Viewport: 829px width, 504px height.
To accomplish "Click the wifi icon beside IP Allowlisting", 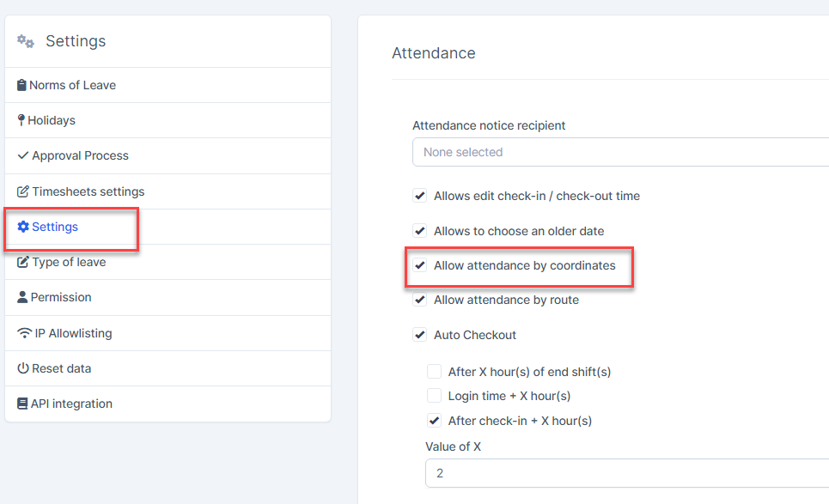I will pyautogui.click(x=25, y=333).
